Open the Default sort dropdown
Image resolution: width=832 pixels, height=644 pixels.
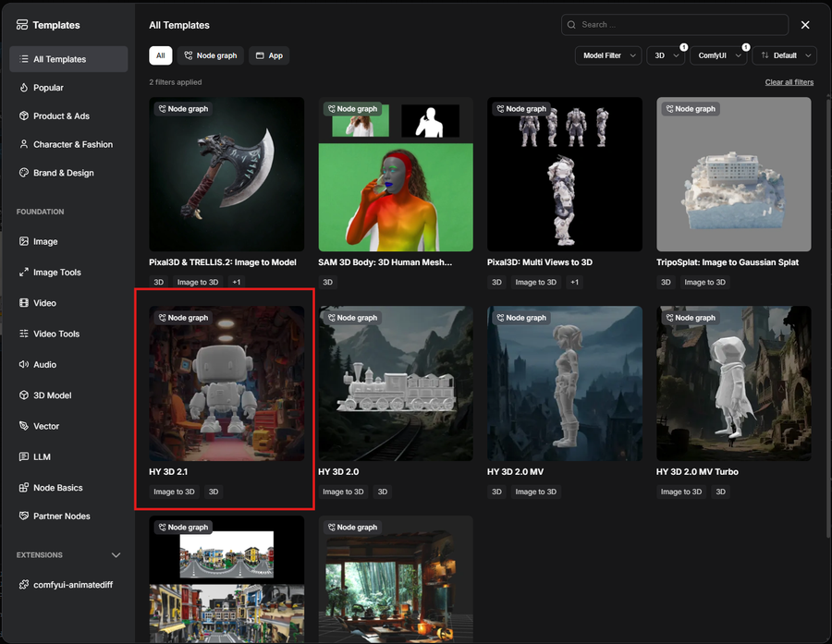(784, 55)
